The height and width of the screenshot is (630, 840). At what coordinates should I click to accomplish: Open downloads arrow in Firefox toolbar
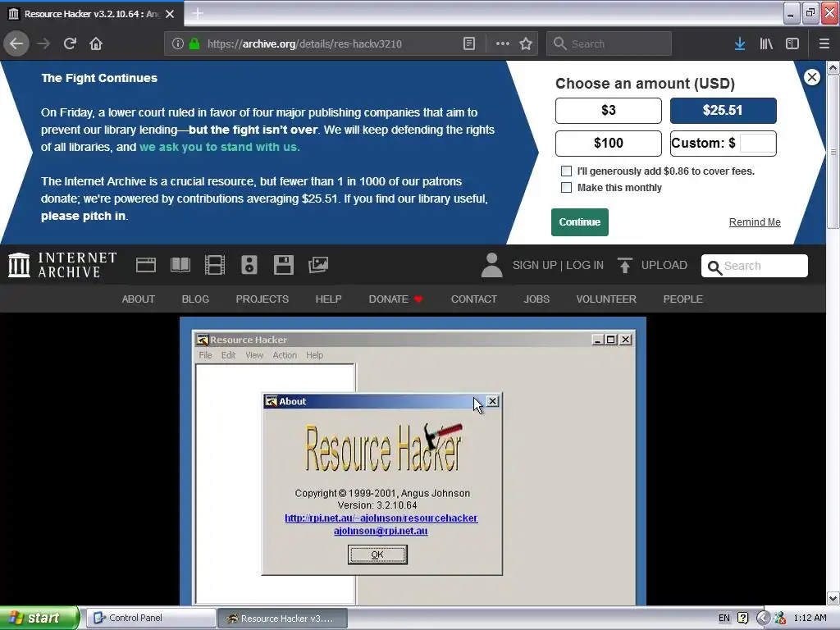click(x=740, y=43)
